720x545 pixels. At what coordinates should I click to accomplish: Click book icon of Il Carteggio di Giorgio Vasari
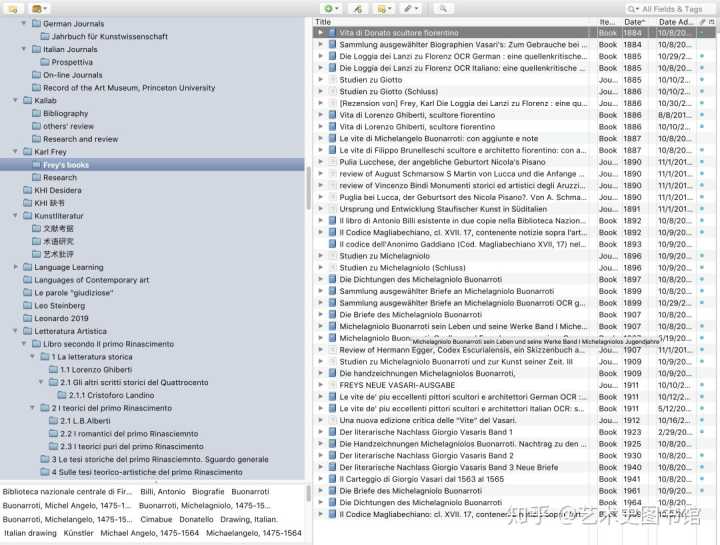(x=332, y=479)
